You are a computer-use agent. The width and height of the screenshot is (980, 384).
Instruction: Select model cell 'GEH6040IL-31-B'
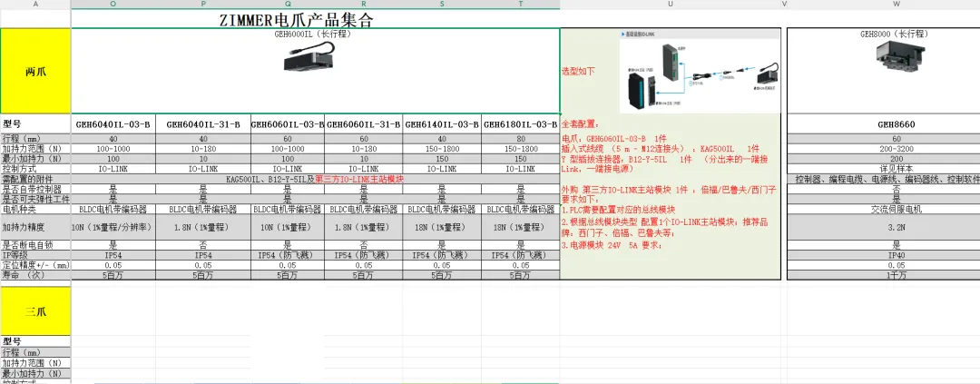click(x=203, y=124)
